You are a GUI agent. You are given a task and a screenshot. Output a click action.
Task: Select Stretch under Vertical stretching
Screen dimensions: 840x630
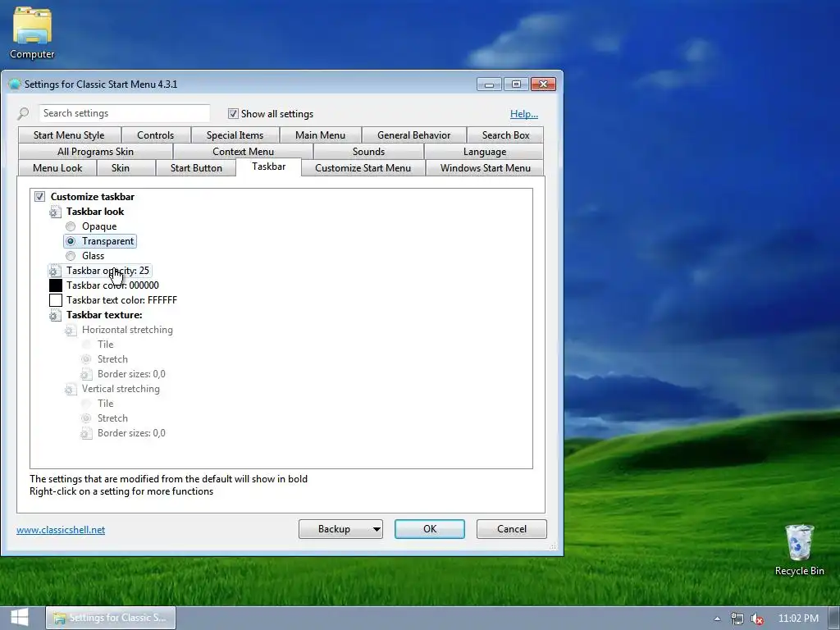coord(85,418)
